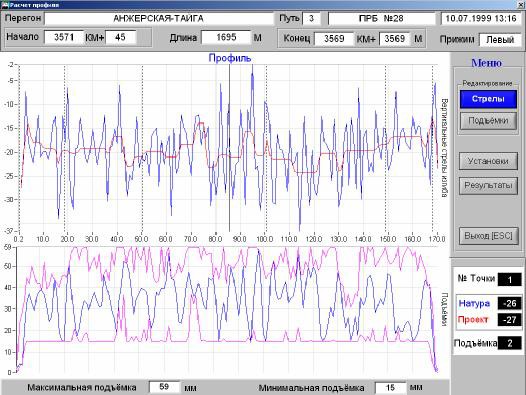
Task: Click the Натура value -26
Action: click(x=510, y=303)
